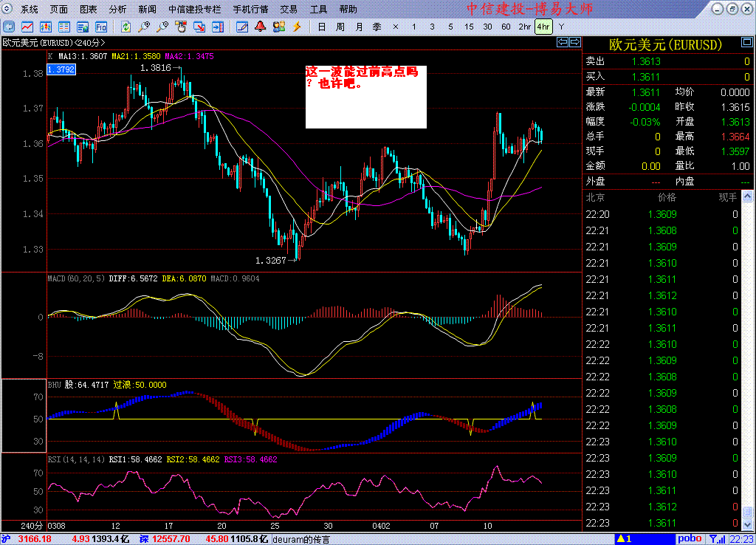Open the F10 info toolbar icon
Image resolution: width=756 pixels, height=545 pixels.
tap(100, 27)
